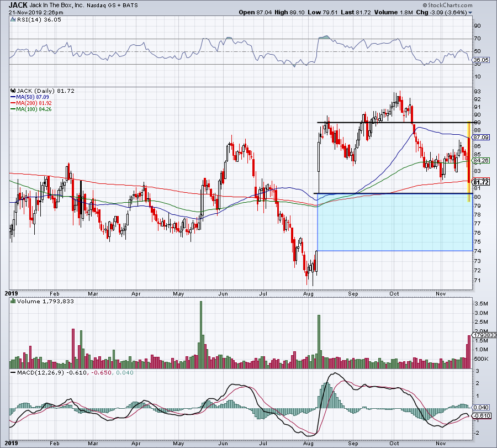This screenshot has height=448, width=497.
Task: Click the RSI indicator icon in the top panel
Action: pyautogui.click(x=13, y=20)
